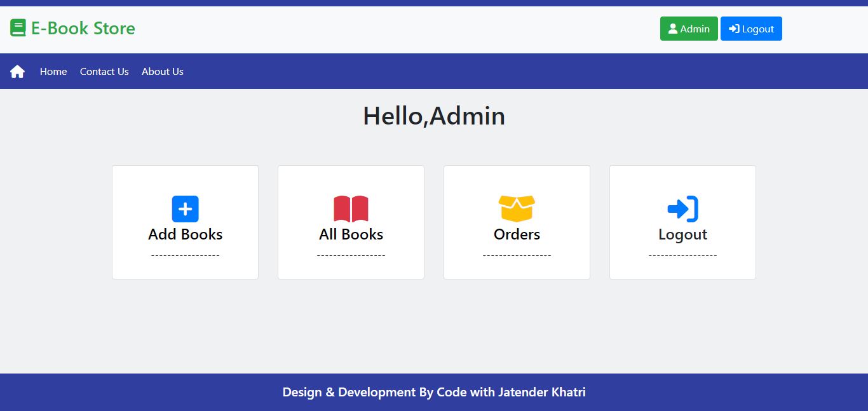
Task: Select the white home icon in navbar
Action: click(17, 71)
